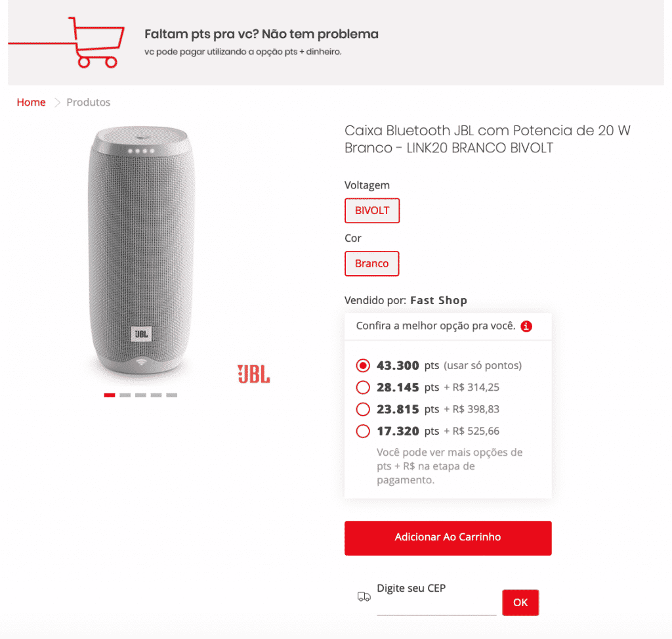Click the breadcrumb chevron separator
Screen dimensions: 672x639
click(56, 102)
